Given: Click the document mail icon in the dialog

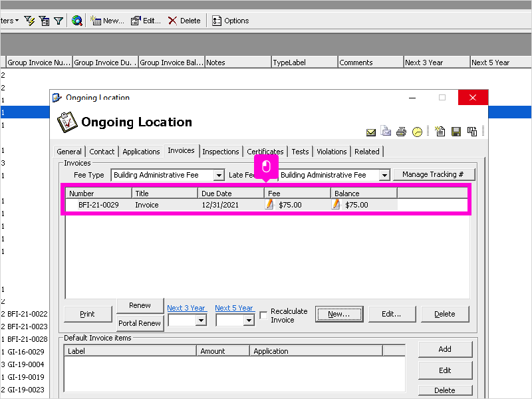Looking at the screenshot, I should (386, 131).
